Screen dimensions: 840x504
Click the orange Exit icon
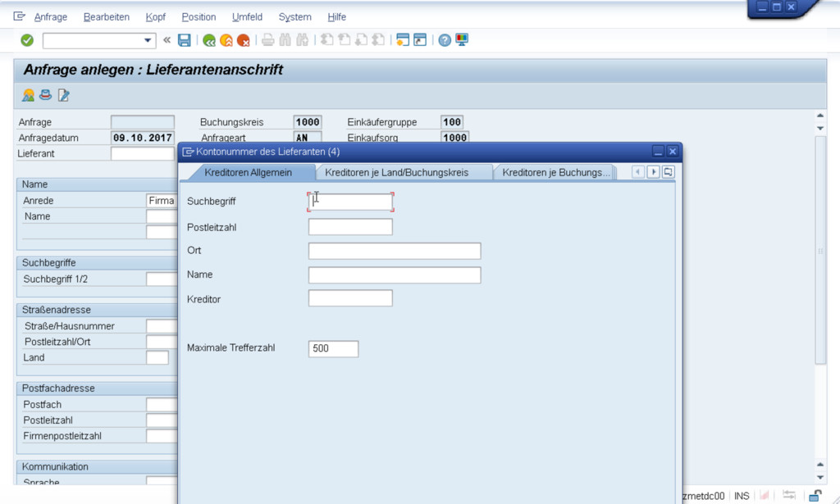point(226,40)
